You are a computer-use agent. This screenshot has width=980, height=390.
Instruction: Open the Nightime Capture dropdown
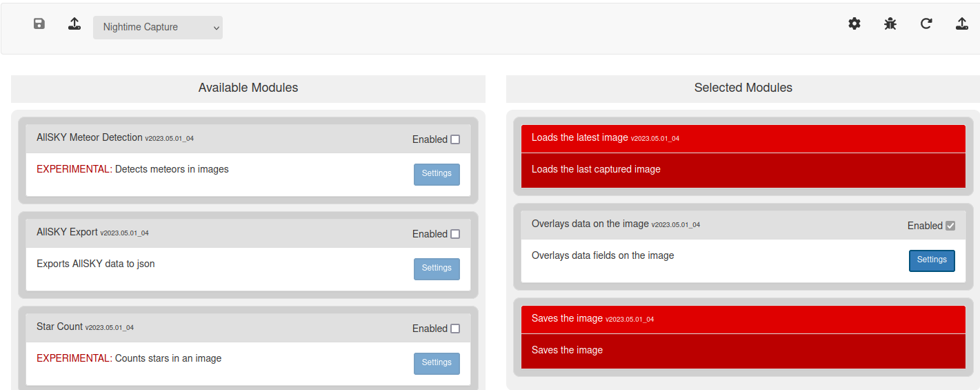pyautogui.click(x=158, y=28)
